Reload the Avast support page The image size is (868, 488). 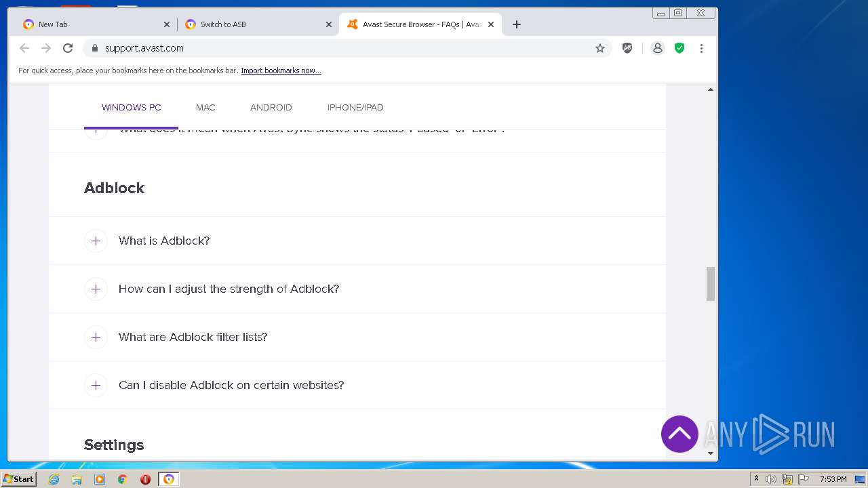click(x=68, y=48)
